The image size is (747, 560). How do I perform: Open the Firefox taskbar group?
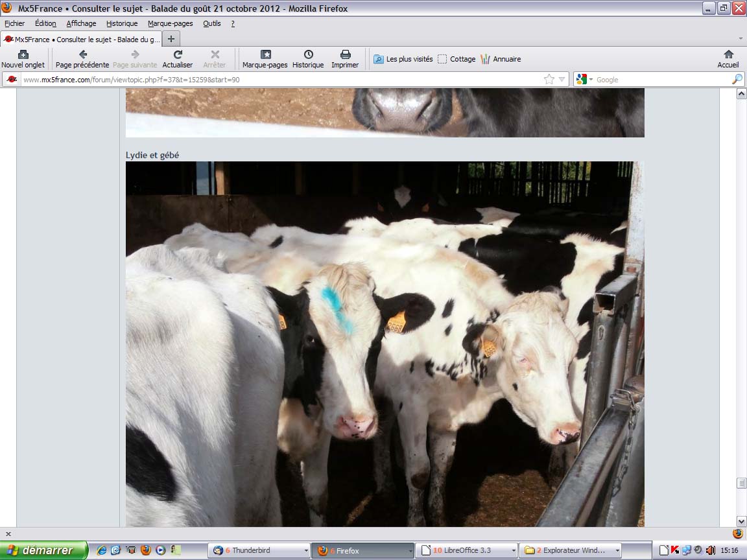click(x=362, y=550)
